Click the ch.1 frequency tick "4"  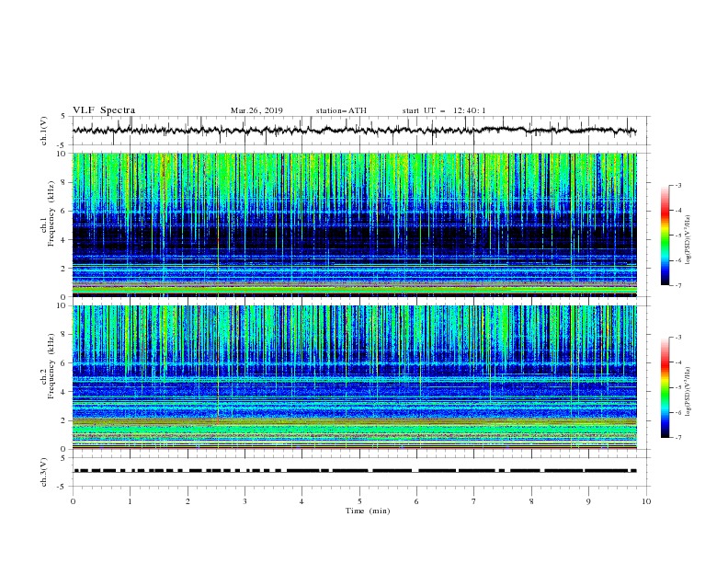pos(64,240)
